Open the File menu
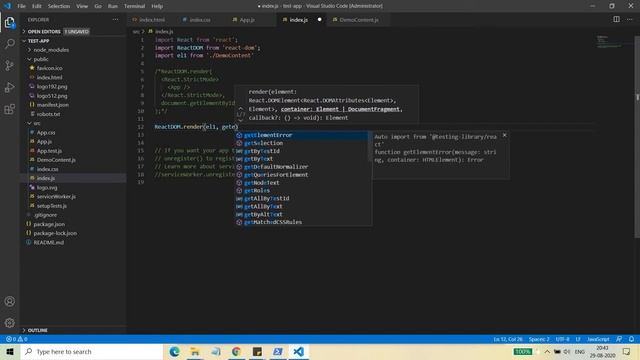Image resolution: width=640 pixels, height=360 pixels. [x=21, y=6]
